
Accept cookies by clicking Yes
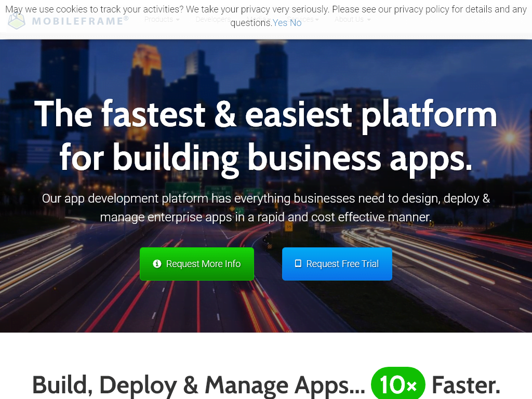tap(280, 23)
